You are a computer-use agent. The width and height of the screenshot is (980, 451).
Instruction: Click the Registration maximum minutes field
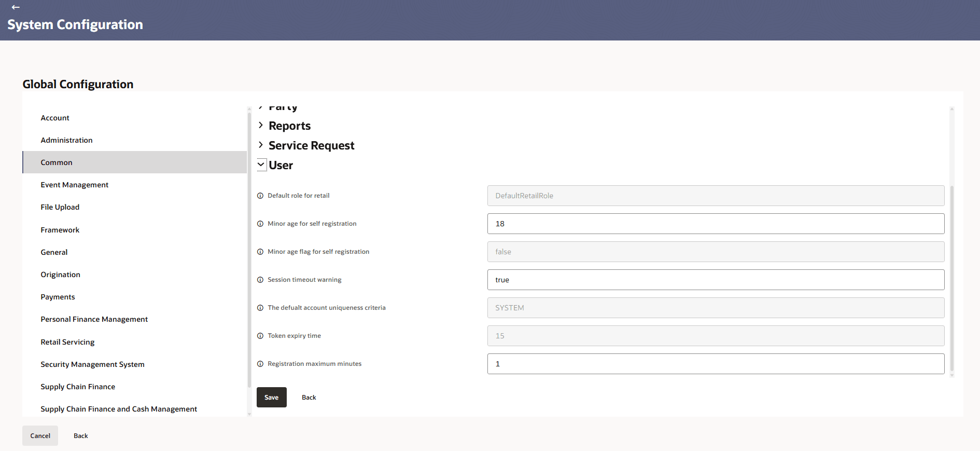716,364
